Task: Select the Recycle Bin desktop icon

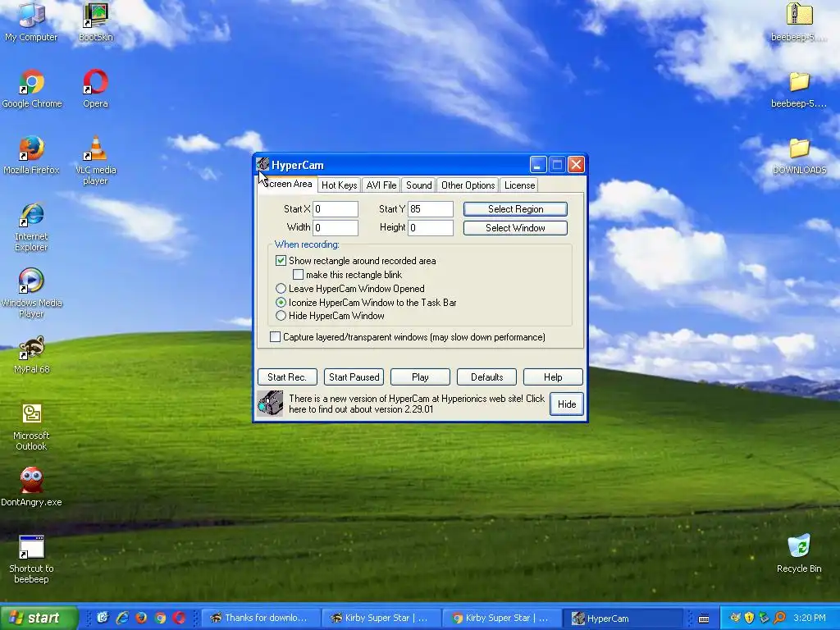Action: point(799,553)
